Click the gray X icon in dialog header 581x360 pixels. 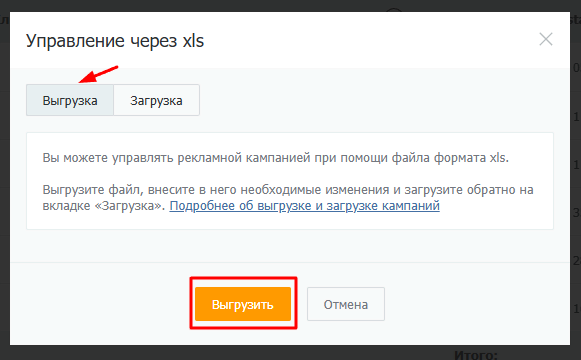click(x=546, y=39)
